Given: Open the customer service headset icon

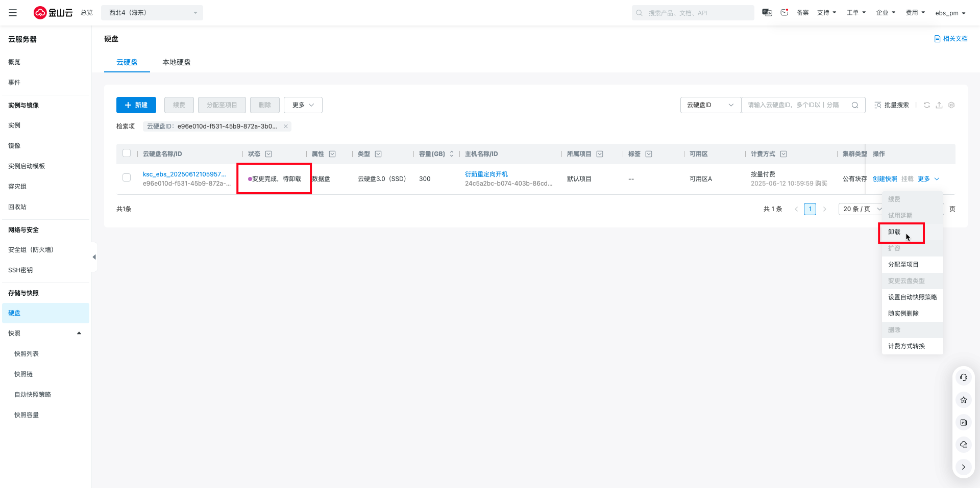Looking at the screenshot, I should point(963,377).
